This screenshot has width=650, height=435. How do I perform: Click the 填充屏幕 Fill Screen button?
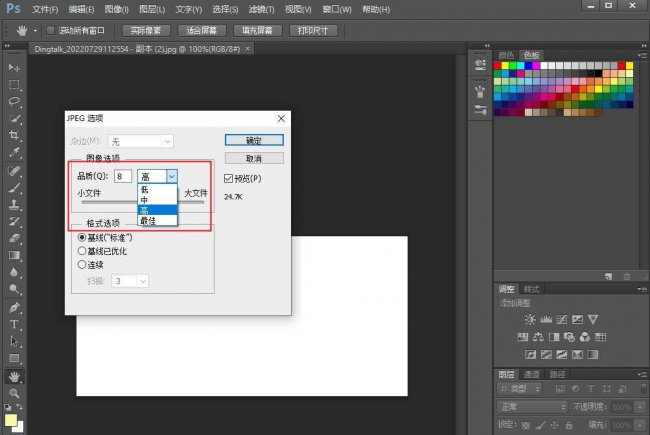(x=257, y=30)
